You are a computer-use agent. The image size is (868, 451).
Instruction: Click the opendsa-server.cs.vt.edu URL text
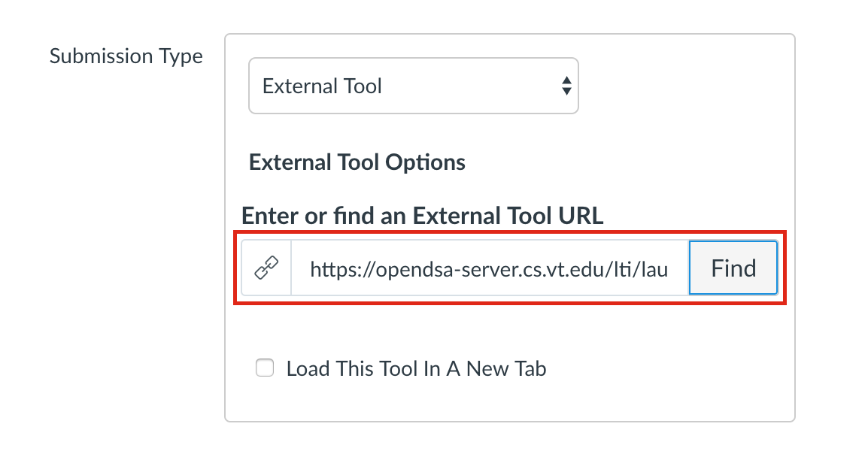[x=489, y=270]
